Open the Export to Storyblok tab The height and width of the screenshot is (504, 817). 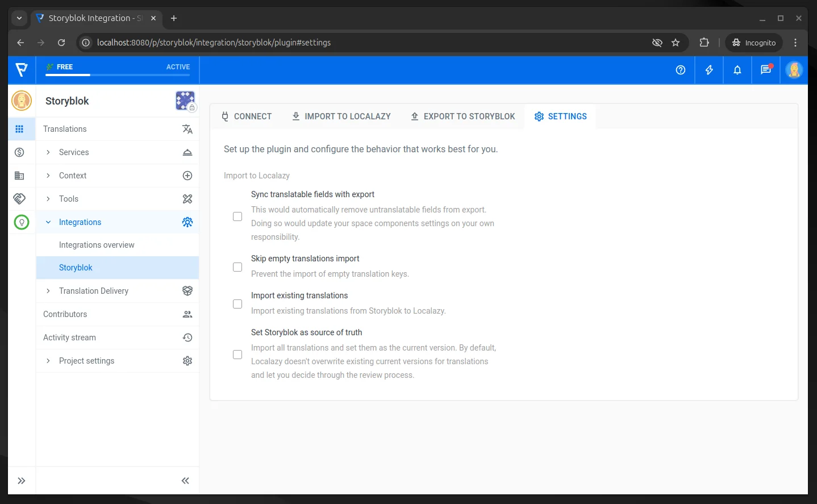(462, 116)
